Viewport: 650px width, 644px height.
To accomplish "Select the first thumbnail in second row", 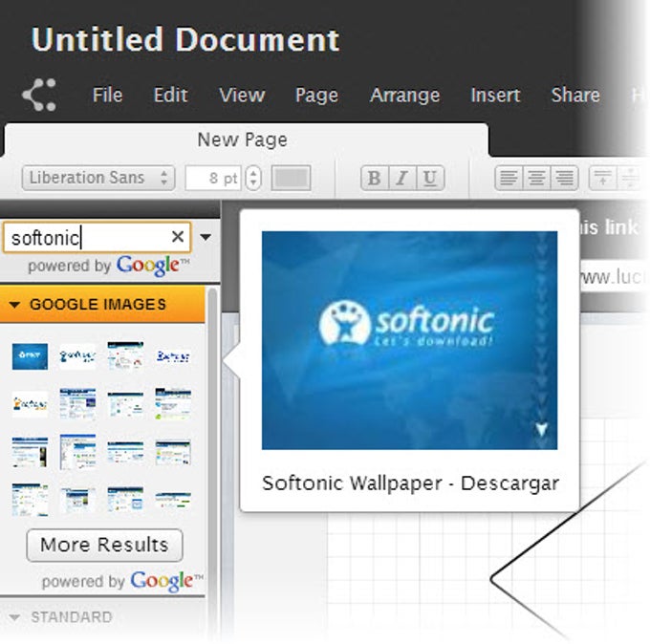I will click(x=30, y=403).
